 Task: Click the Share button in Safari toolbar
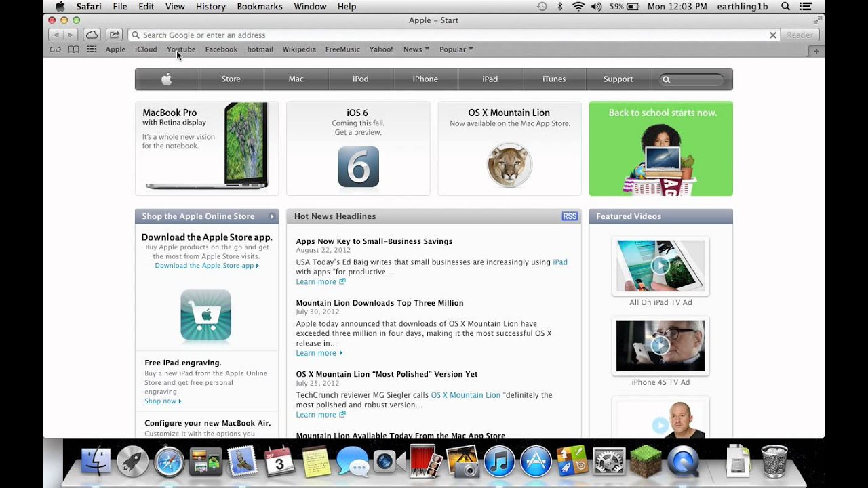point(115,35)
